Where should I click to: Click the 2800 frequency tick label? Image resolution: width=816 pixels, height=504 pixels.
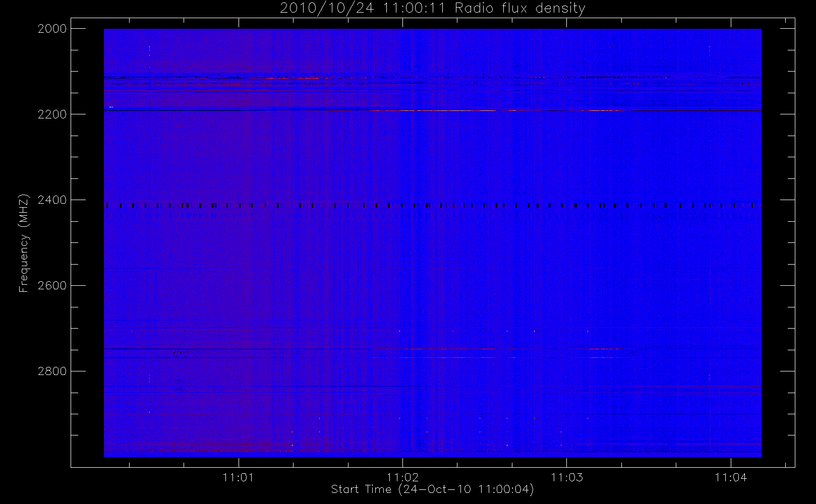[x=52, y=371]
